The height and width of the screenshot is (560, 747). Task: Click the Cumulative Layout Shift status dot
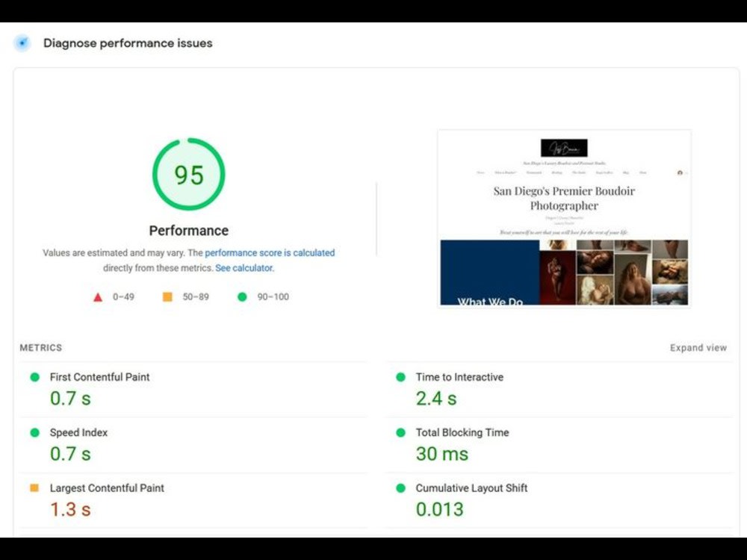tap(400, 488)
